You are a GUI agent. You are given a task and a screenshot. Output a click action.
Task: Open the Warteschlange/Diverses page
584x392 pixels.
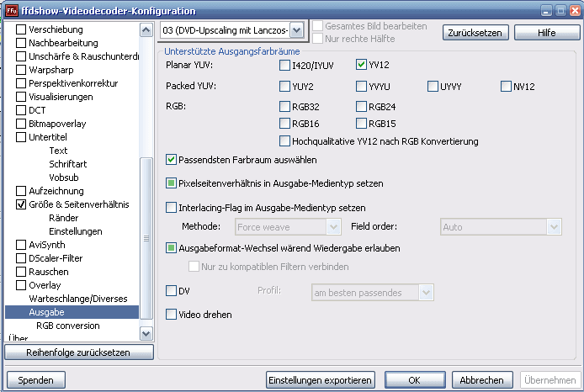click(78, 299)
